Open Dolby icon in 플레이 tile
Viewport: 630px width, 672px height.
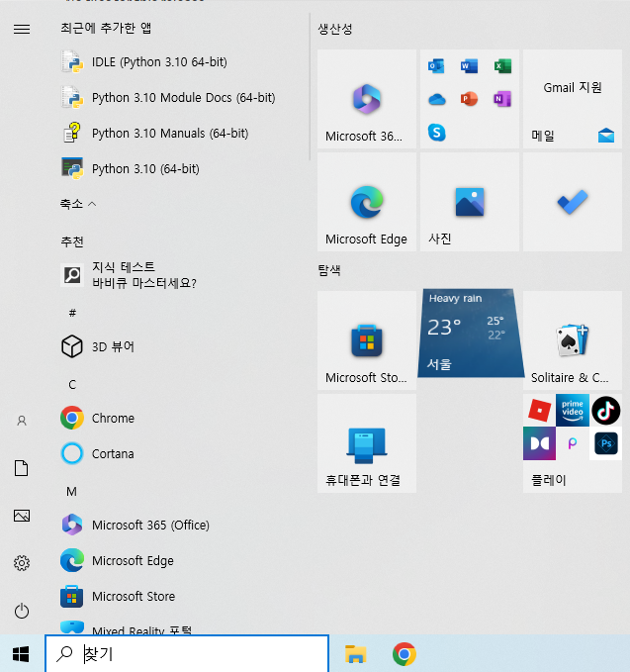pos(539,443)
